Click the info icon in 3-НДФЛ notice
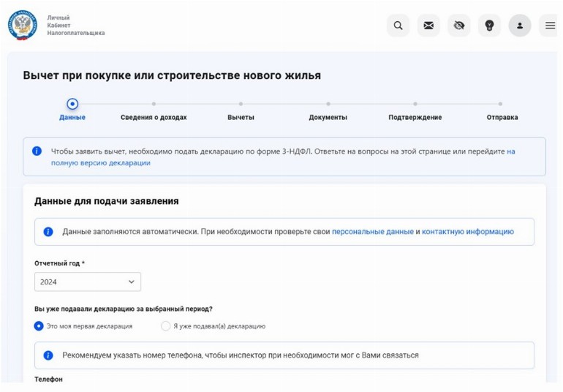The image size is (563, 392). pyautogui.click(x=37, y=151)
